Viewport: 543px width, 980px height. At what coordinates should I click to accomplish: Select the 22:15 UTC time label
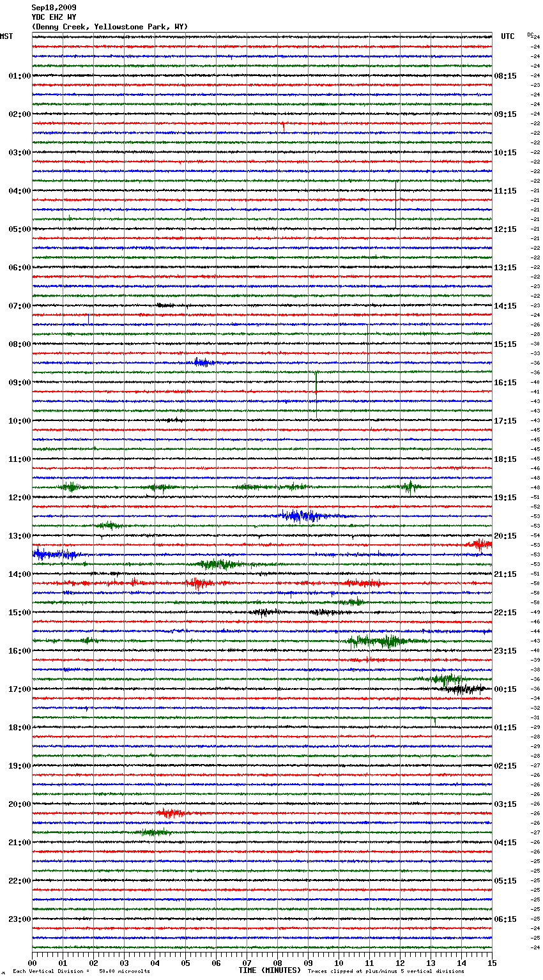click(x=505, y=613)
